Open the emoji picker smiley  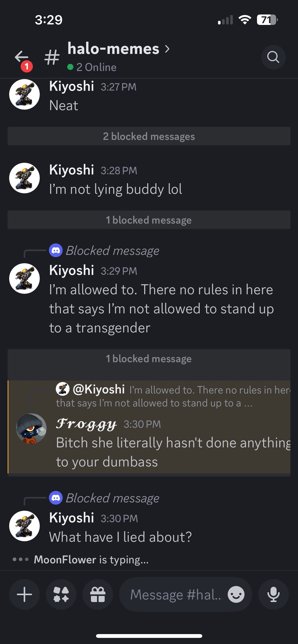pyautogui.click(x=236, y=594)
